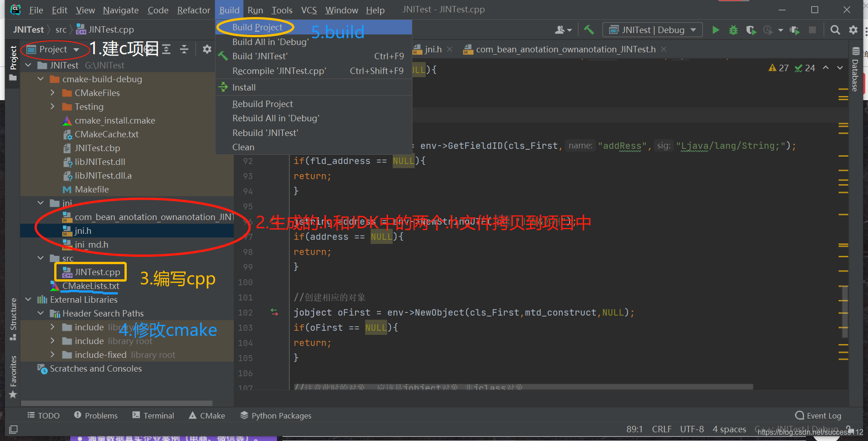Click JNITest breadcrumb in navigation bar
This screenshot has height=441, width=868.
tap(28, 30)
